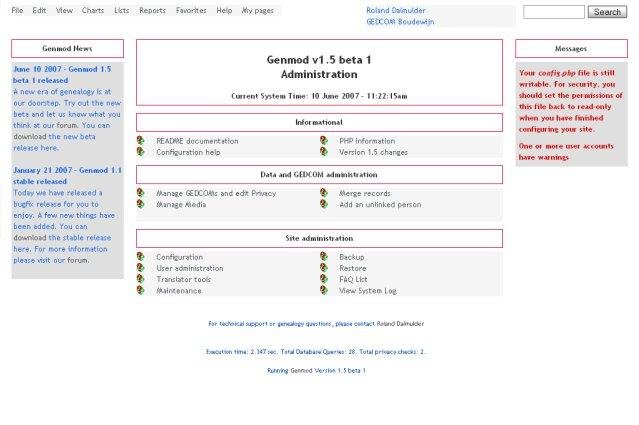Viewport: 639px width, 425px height.
Task: Click the Search button
Action: [607, 12]
